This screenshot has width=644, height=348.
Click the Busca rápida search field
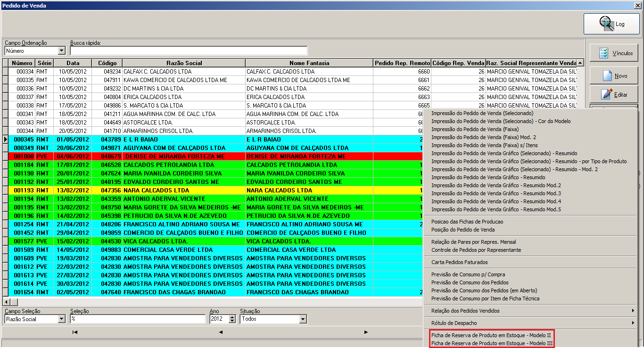(189, 50)
